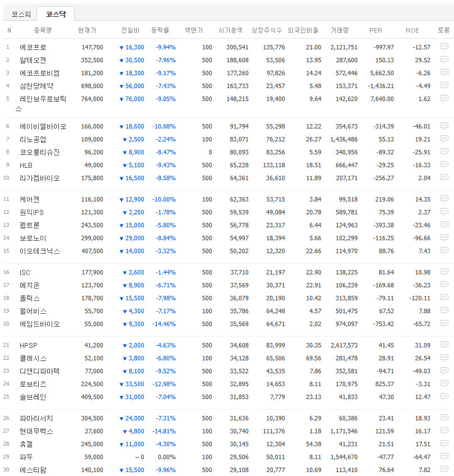Viewport: 454px width, 476px height.
Task: Open the 코오롱티슈진 stock link
Action: [x=39, y=152]
